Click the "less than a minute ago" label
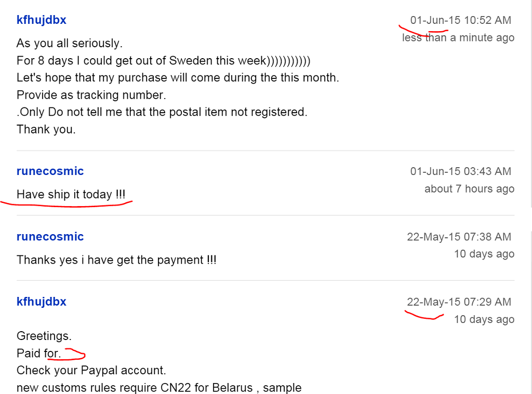This screenshot has width=532, height=394. 458,38
